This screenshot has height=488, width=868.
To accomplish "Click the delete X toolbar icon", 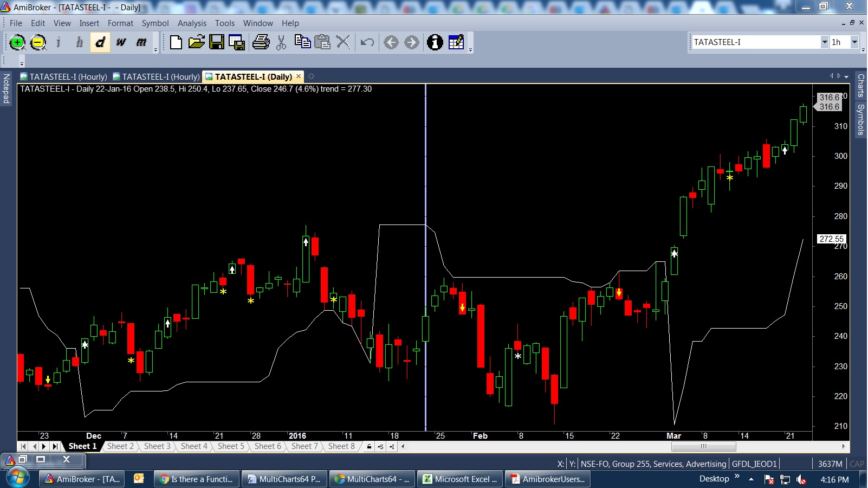I will 343,42.
